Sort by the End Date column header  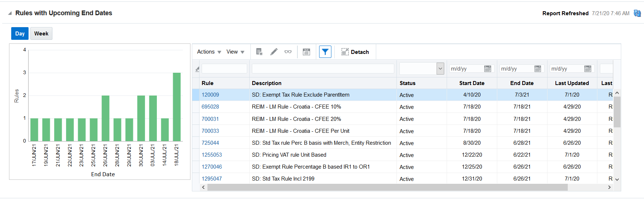tap(522, 83)
